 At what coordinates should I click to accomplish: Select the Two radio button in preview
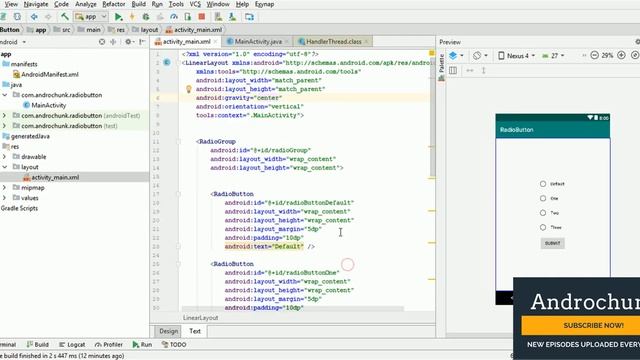[543, 213]
